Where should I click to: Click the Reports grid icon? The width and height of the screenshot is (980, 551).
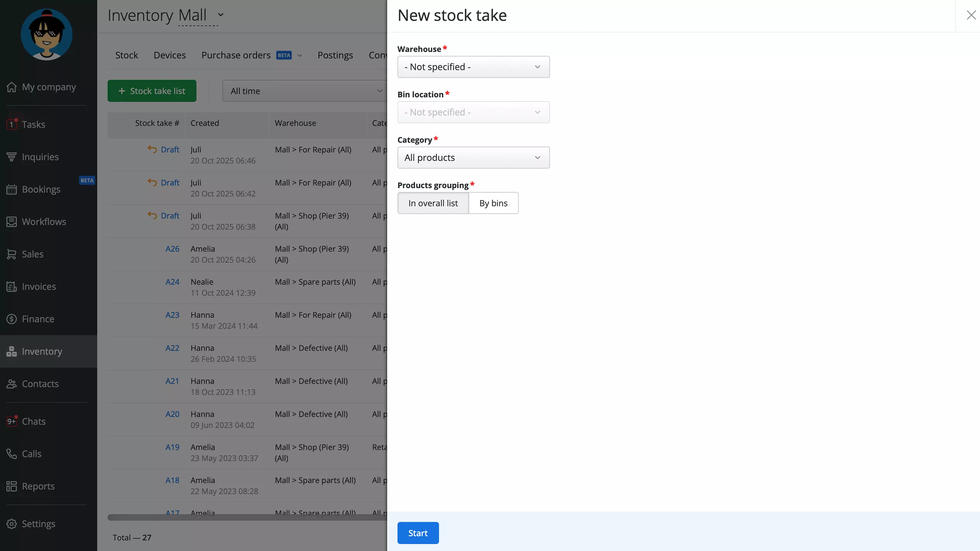[x=11, y=486]
